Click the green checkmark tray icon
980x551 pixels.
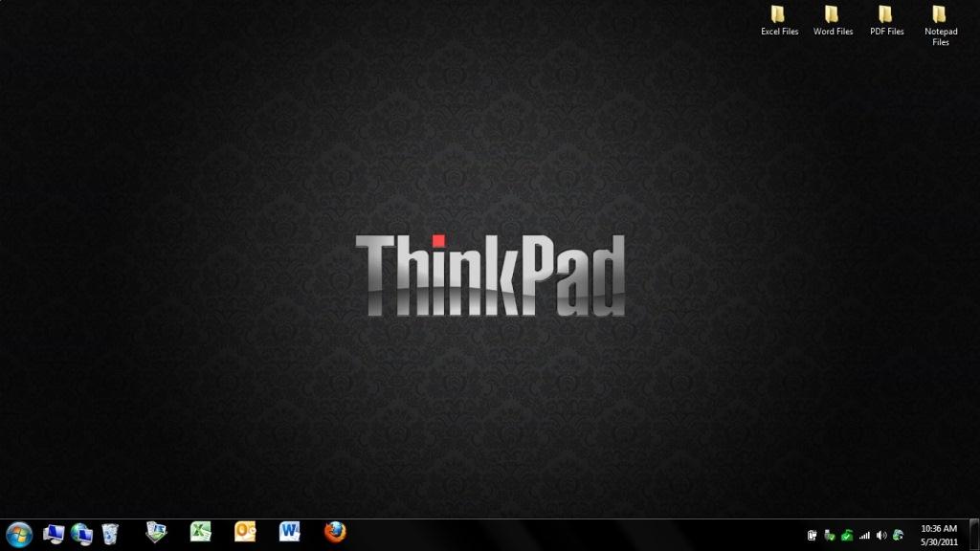tap(847, 535)
